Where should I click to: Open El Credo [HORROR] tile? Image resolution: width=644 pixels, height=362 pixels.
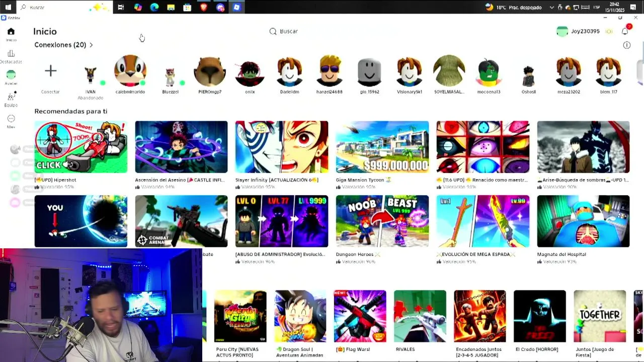click(x=540, y=316)
